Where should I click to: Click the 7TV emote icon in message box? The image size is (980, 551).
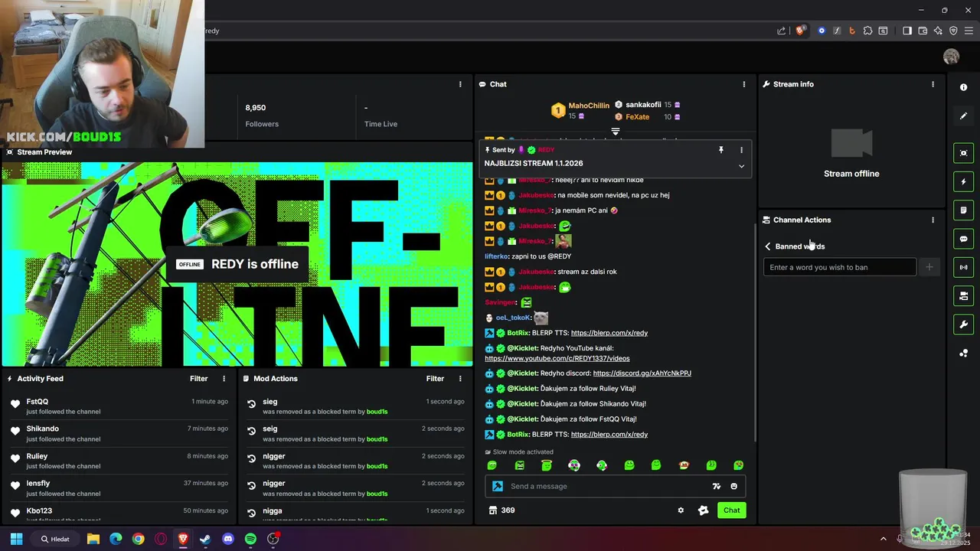[x=717, y=486]
